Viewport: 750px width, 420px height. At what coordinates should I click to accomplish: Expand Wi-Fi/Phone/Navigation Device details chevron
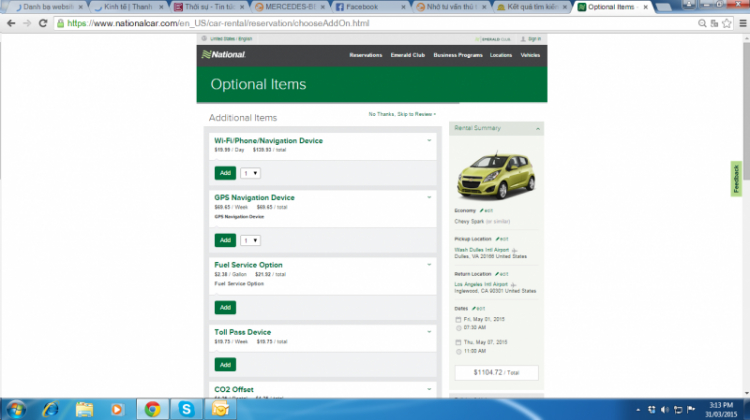[429, 141]
